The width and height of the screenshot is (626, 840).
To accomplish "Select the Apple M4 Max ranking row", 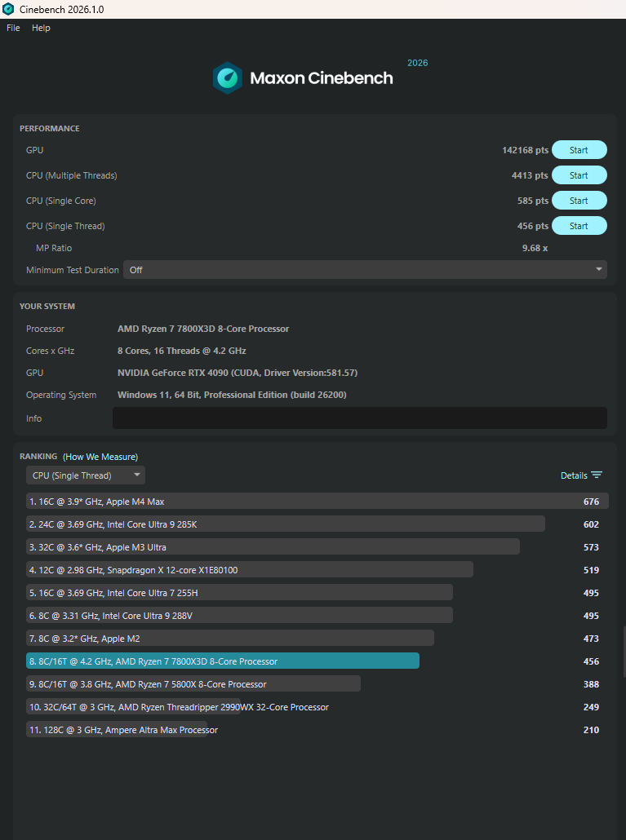I will 317,502.
